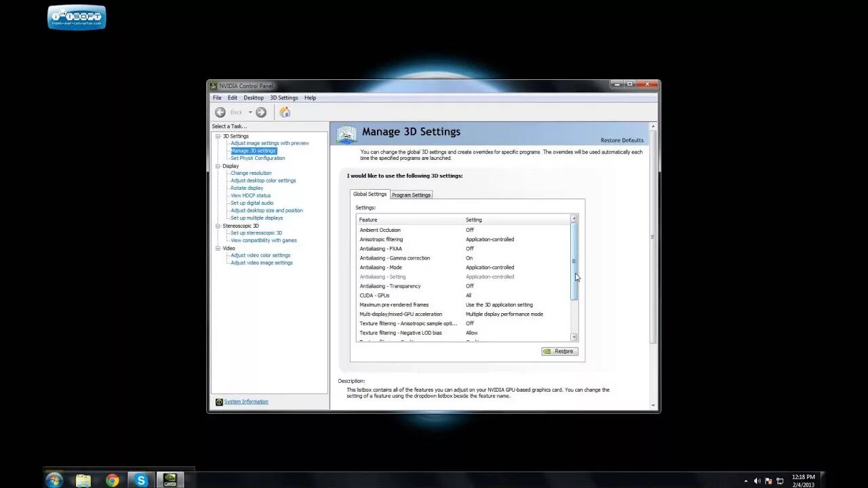
Task: Open Change resolution task
Action: [x=251, y=173]
